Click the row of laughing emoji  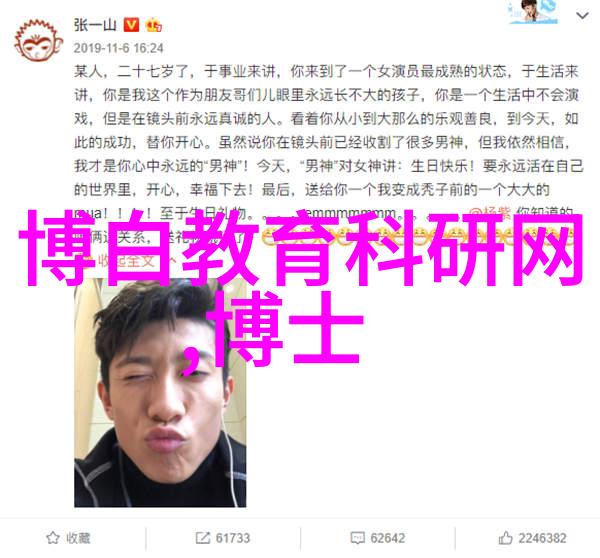[x=417, y=236]
